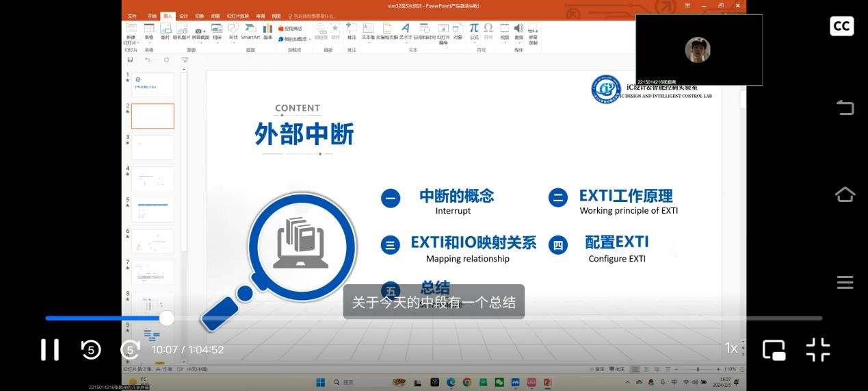Open the 形状 (Shapes) dropdown

point(233,31)
